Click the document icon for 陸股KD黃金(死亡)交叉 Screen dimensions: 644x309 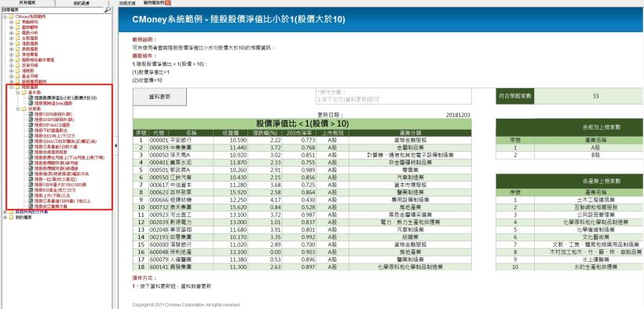(31, 190)
